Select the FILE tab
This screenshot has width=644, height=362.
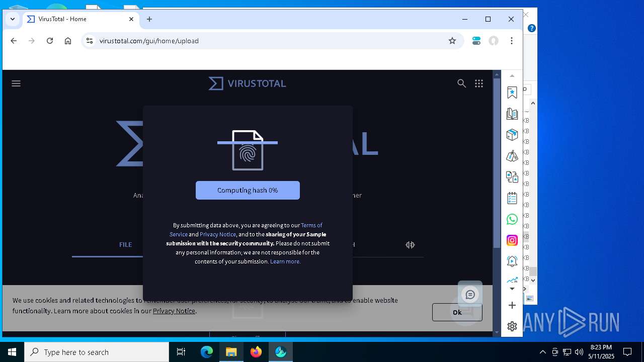point(125,245)
